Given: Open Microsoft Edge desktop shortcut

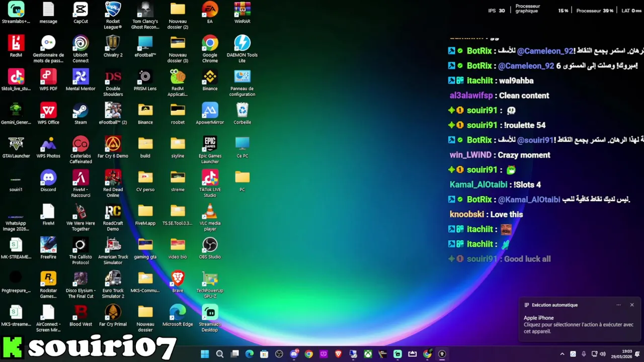Looking at the screenshot, I should point(178,316).
